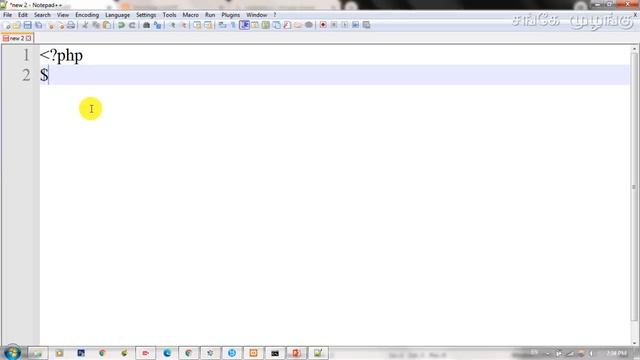Open the Replace dialog icon
This screenshot has height=360, width=640.
tap(157, 25)
